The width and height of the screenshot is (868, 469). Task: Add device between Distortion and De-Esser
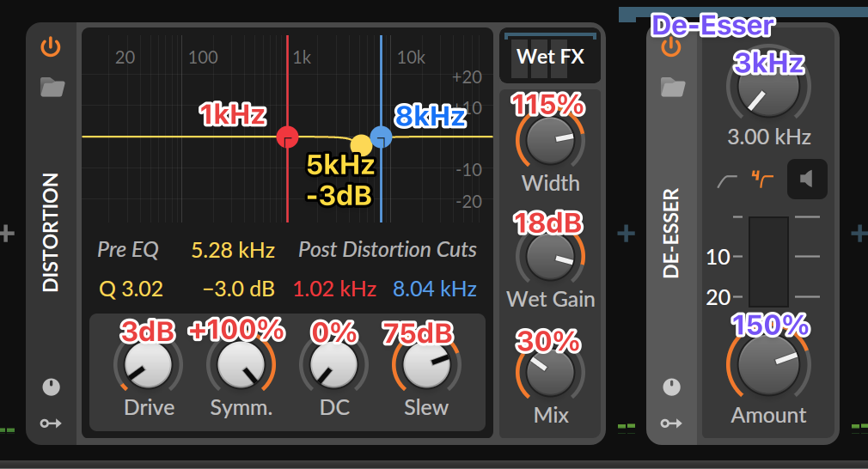(x=627, y=234)
